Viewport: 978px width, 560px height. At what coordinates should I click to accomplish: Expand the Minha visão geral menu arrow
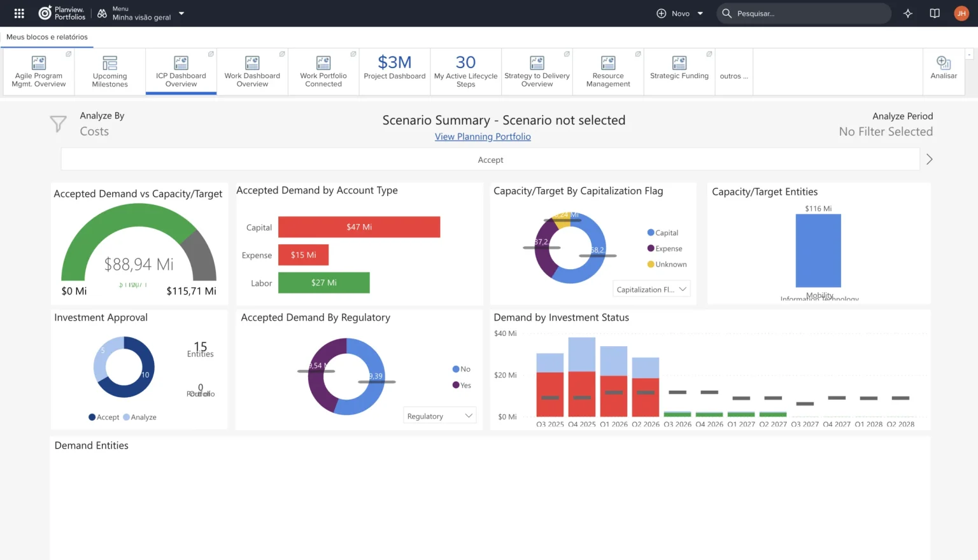click(181, 13)
